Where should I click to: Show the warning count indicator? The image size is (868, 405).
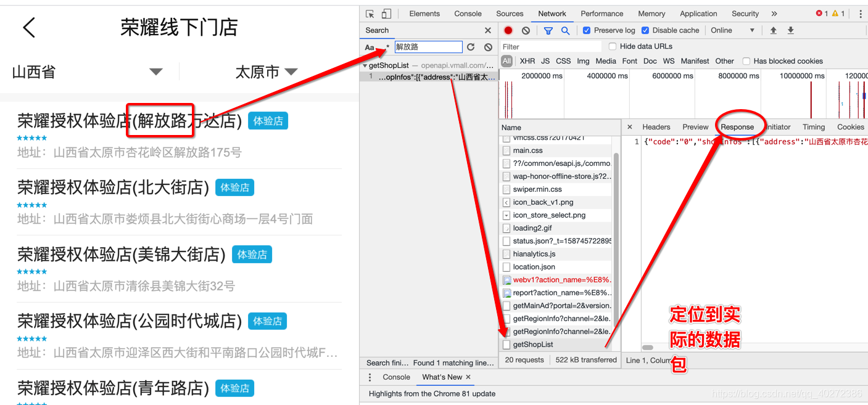(838, 14)
